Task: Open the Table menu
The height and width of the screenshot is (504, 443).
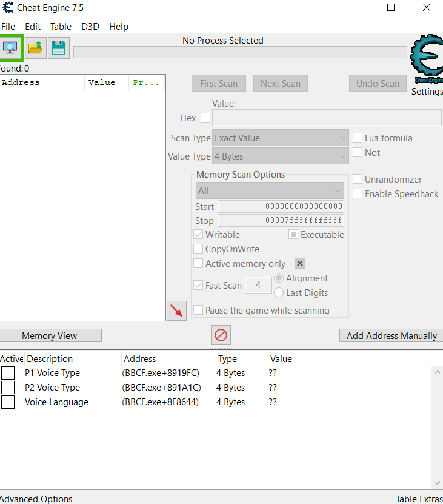Action: [x=61, y=26]
